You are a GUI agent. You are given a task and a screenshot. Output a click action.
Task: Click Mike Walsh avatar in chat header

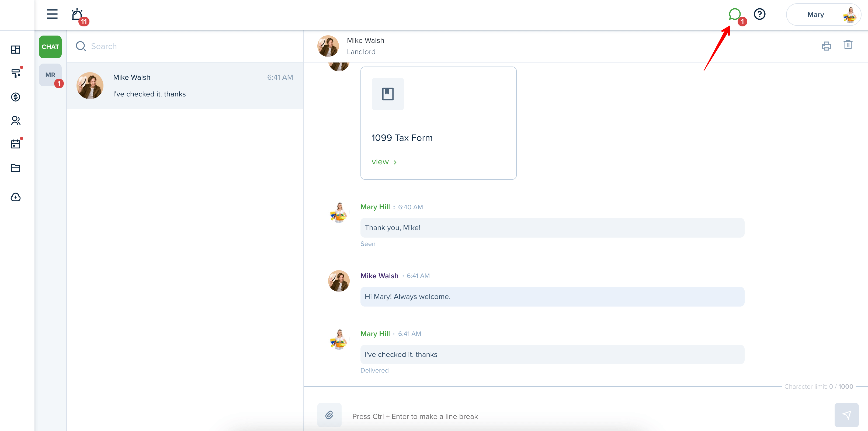(x=328, y=46)
